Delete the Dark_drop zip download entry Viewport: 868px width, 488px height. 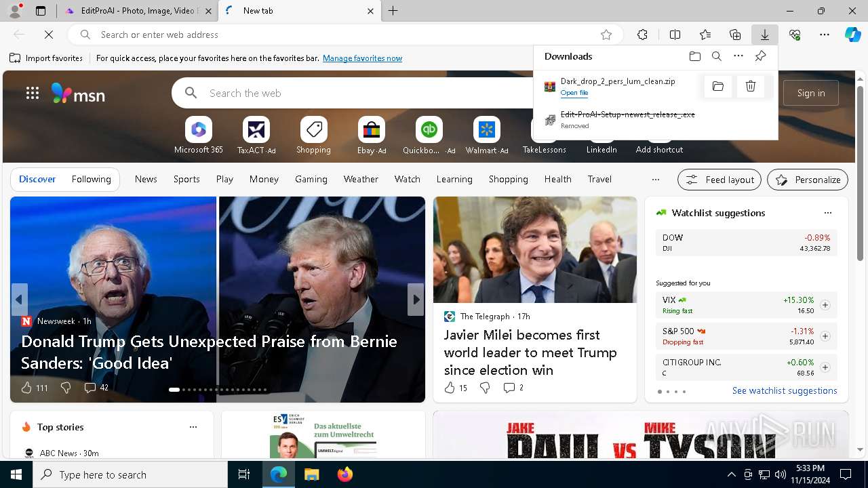click(751, 86)
